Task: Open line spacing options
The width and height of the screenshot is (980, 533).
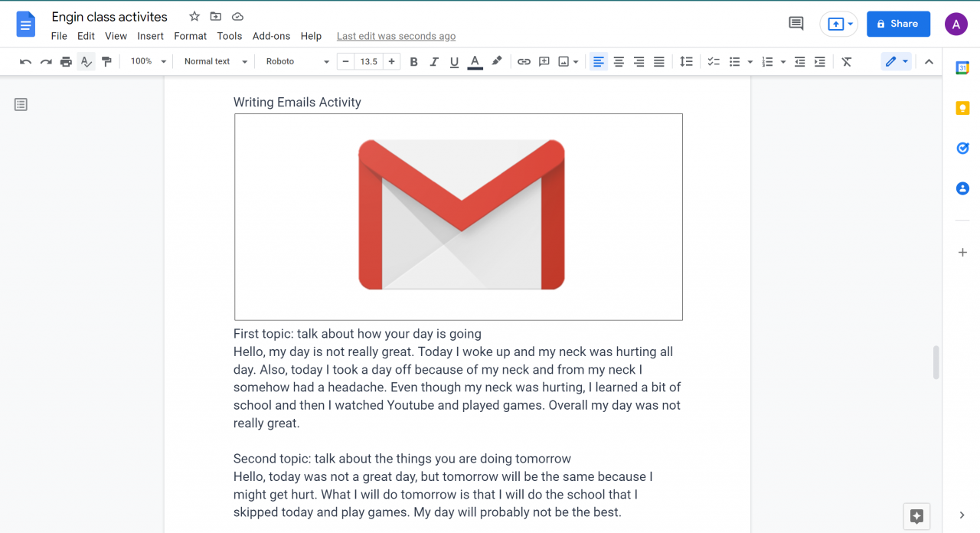Action: (686, 61)
